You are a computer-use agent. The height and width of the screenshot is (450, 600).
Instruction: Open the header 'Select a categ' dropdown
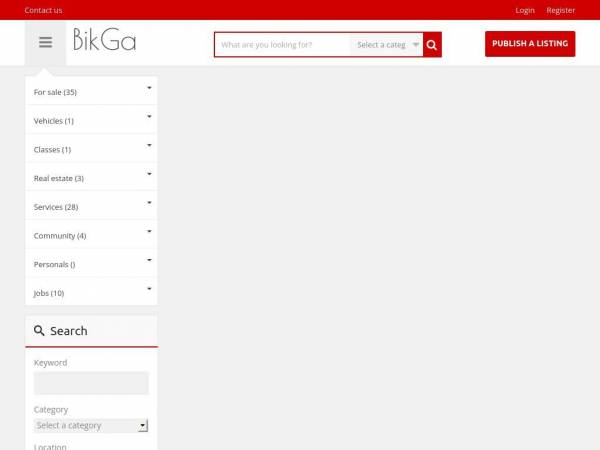coord(386,45)
